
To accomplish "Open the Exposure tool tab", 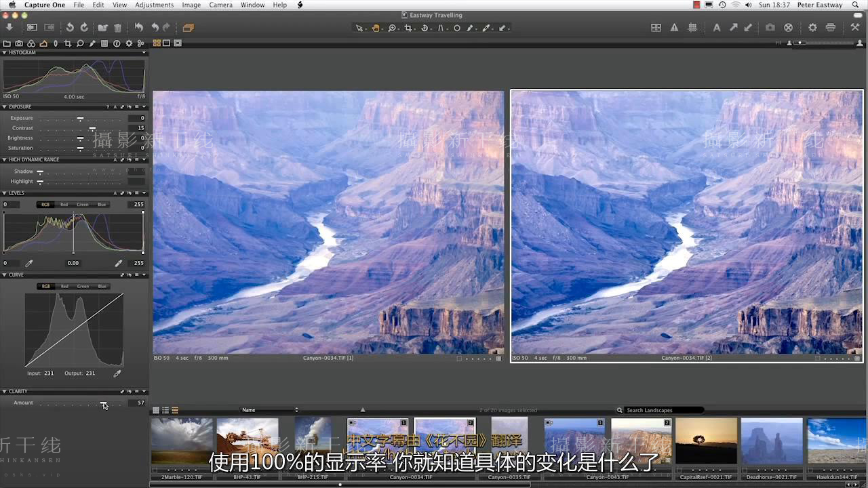I will coord(43,43).
